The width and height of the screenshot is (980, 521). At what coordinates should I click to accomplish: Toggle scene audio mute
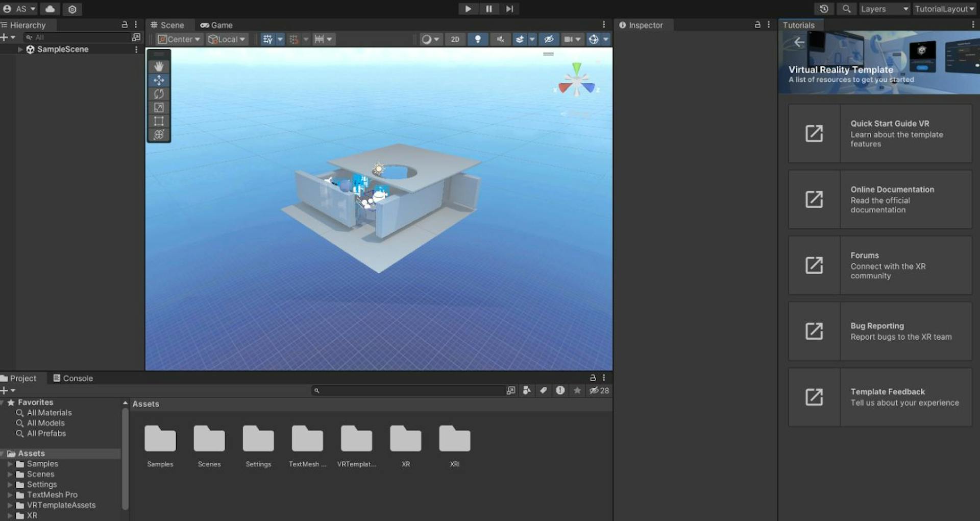point(500,39)
